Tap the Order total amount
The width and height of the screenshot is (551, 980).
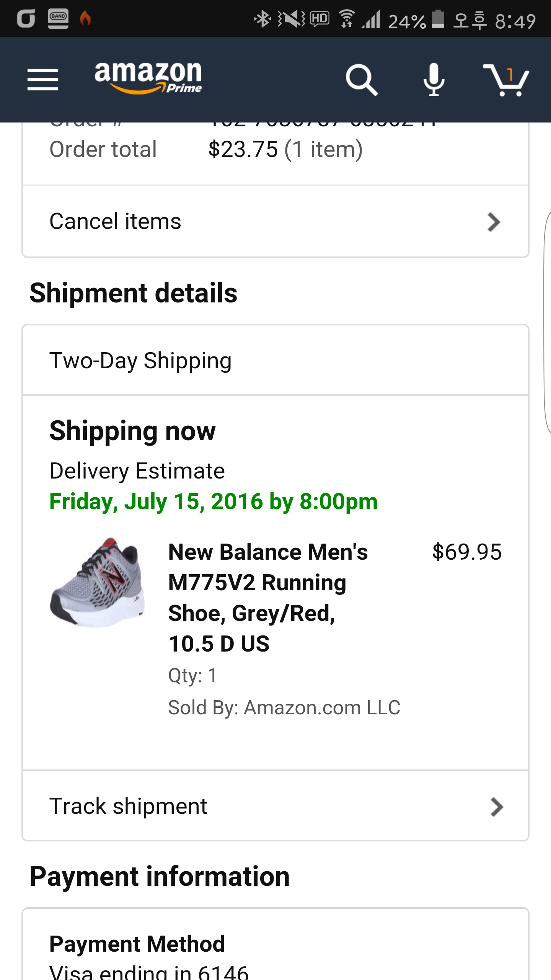click(x=285, y=149)
